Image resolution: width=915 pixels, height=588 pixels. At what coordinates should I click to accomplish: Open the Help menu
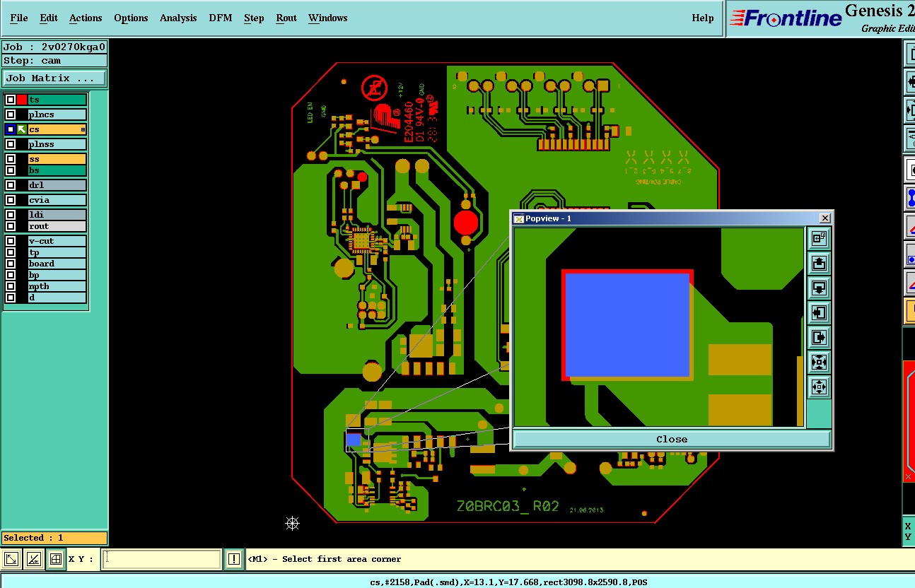click(x=703, y=18)
